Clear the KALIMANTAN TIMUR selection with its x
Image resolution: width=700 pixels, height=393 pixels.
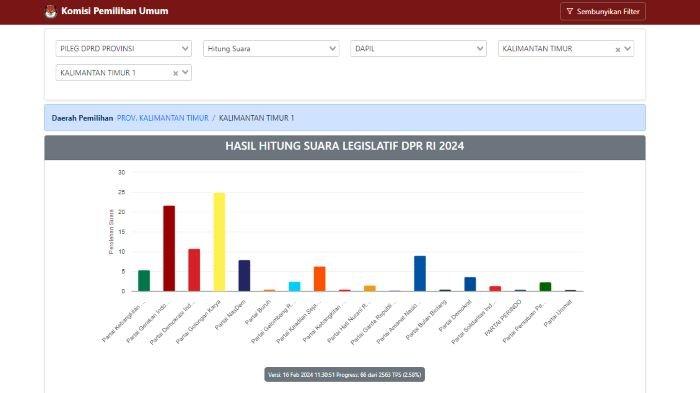coord(617,50)
